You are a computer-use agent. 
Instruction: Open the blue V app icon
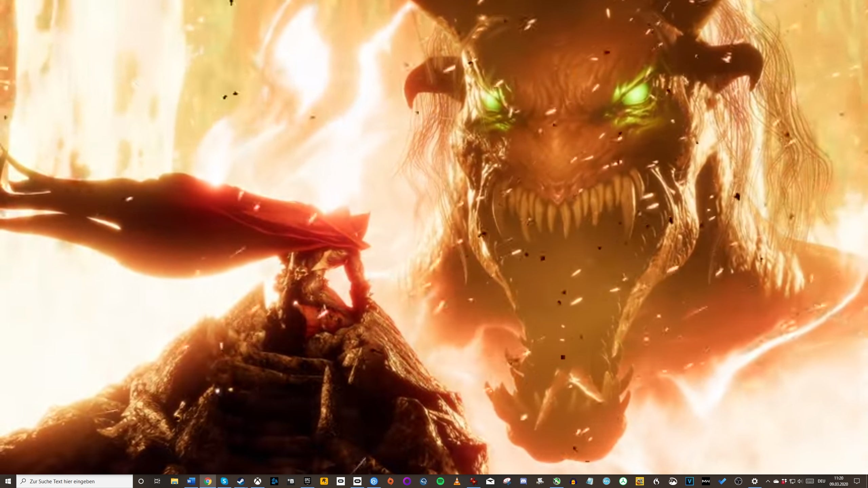point(690,481)
